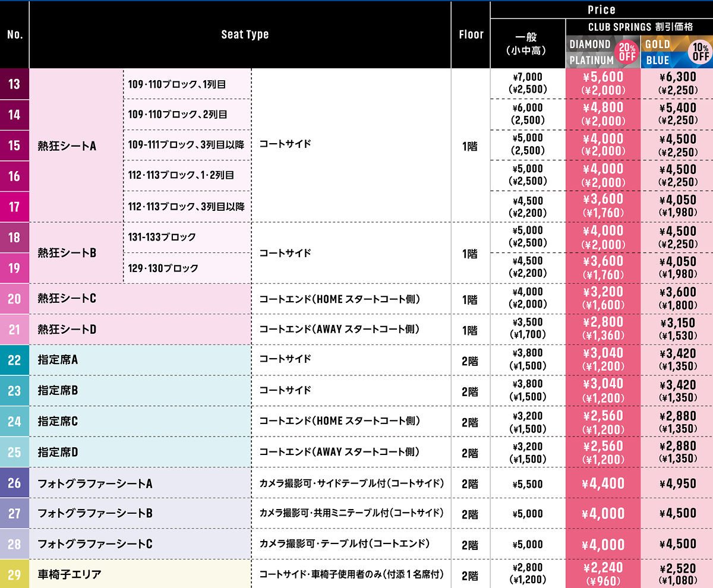Select row number 26
The width and height of the screenshot is (713, 588).
14,483
